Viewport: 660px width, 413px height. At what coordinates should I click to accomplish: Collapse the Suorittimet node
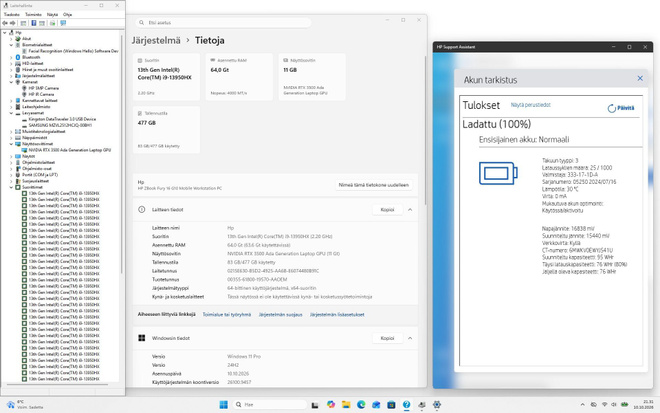coord(11,187)
